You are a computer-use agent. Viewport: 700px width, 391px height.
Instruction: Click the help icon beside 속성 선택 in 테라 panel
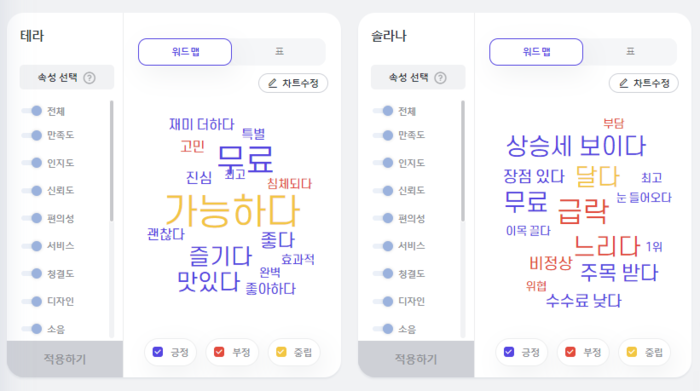tap(89, 78)
